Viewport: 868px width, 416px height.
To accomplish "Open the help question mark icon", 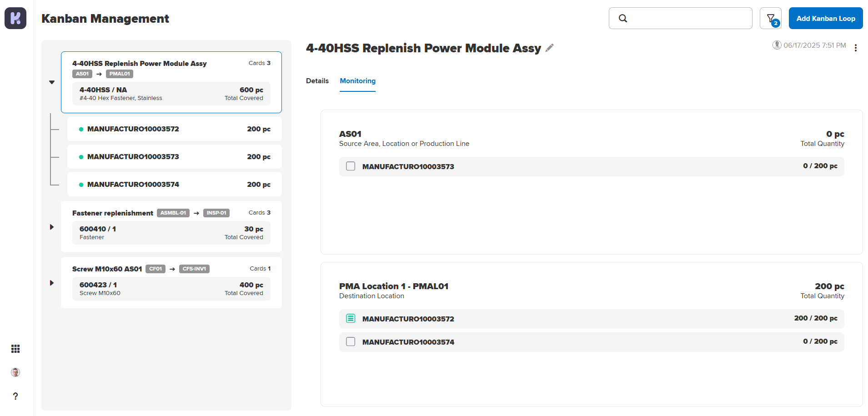I will (x=15, y=396).
